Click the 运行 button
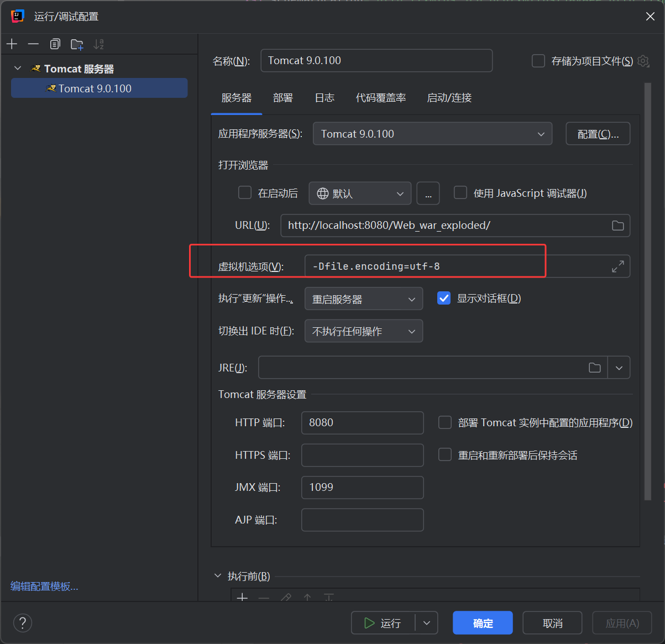Image resolution: width=665 pixels, height=644 pixels. (383, 623)
